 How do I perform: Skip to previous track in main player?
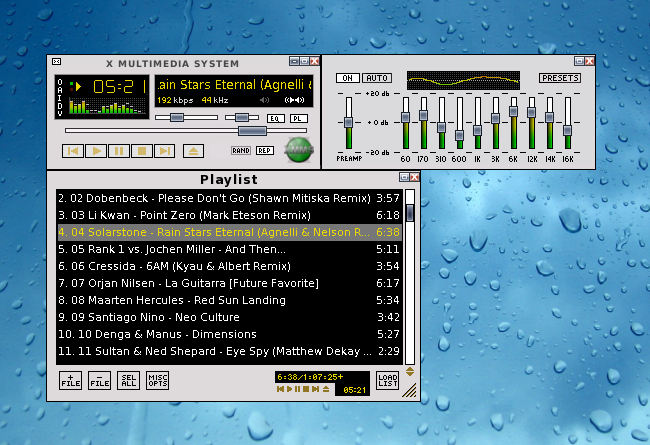click(73, 151)
